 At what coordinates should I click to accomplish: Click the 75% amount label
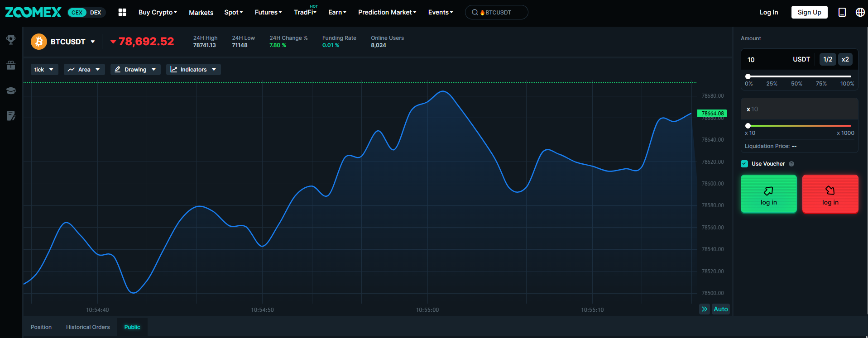point(821,84)
